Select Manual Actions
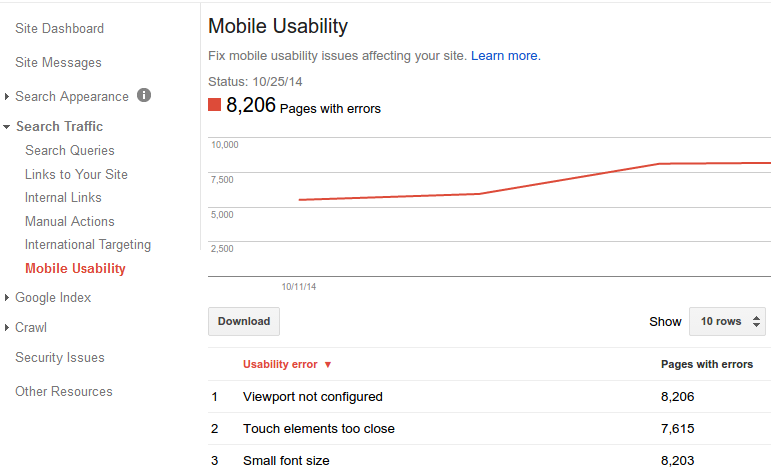Image resolution: width=771 pixels, height=473 pixels. click(x=70, y=221)
